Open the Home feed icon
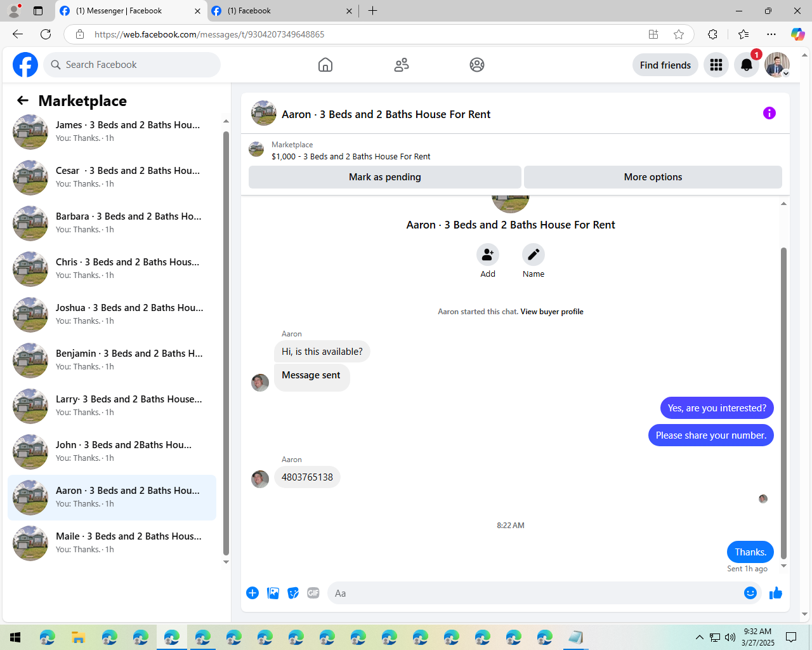Viewport: 812px width, 650px height. pyautogui.click(x=325, y=65)
